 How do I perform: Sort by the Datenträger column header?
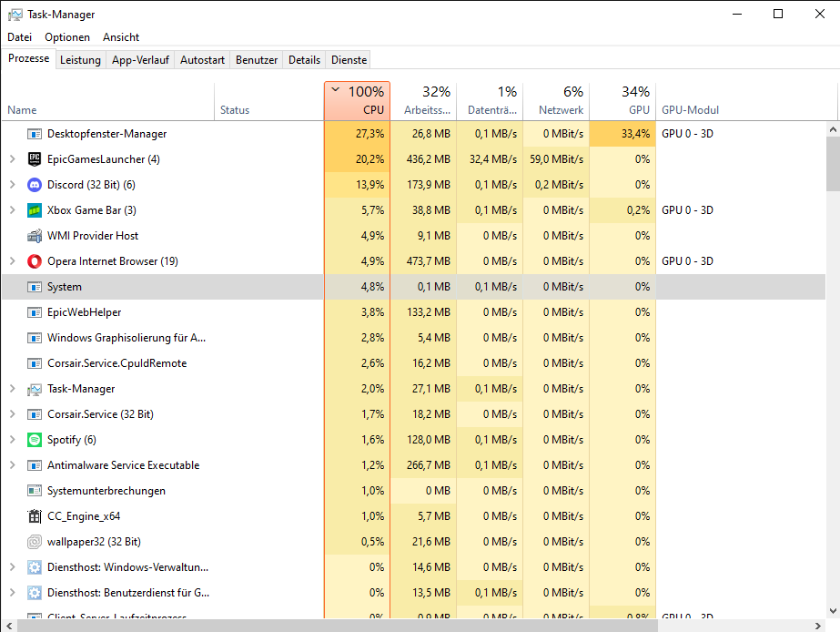point(490,101)
